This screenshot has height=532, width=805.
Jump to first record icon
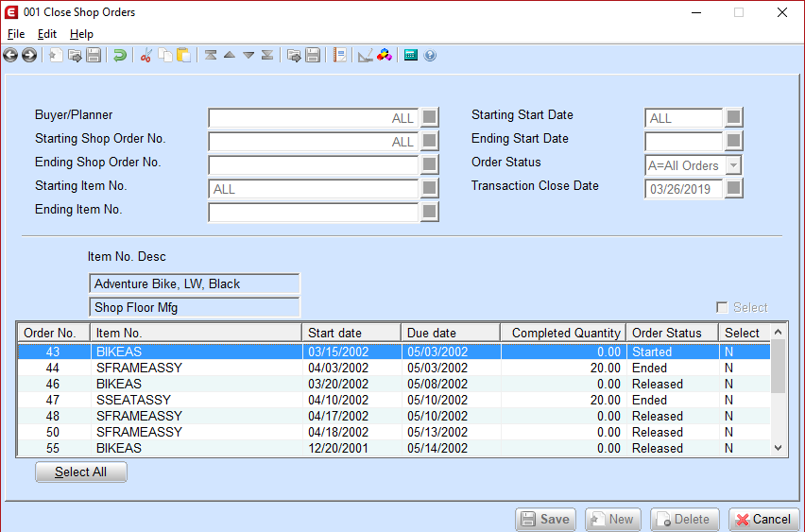coord(211,55)
